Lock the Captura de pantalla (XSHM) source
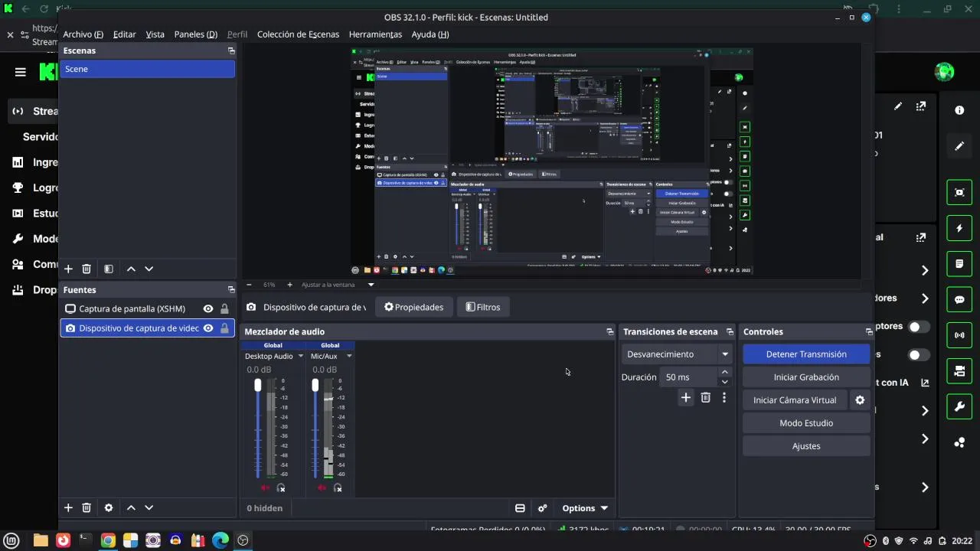This screenshot has height=551, width=980. [224, 308]
